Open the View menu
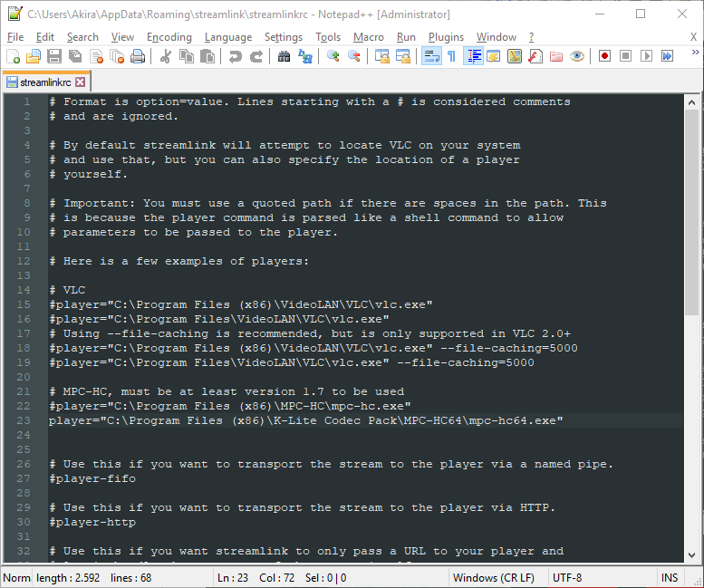704x588 pixels. click(122, 37)
